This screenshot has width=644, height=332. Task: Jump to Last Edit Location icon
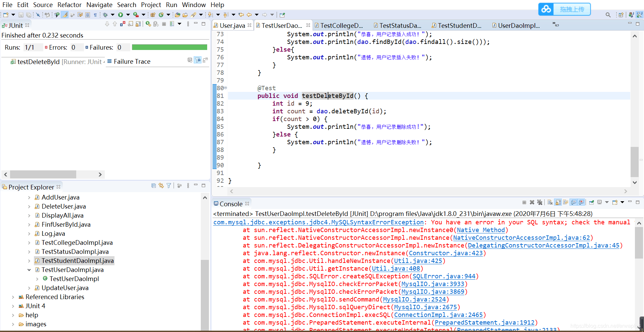(241, 15)
